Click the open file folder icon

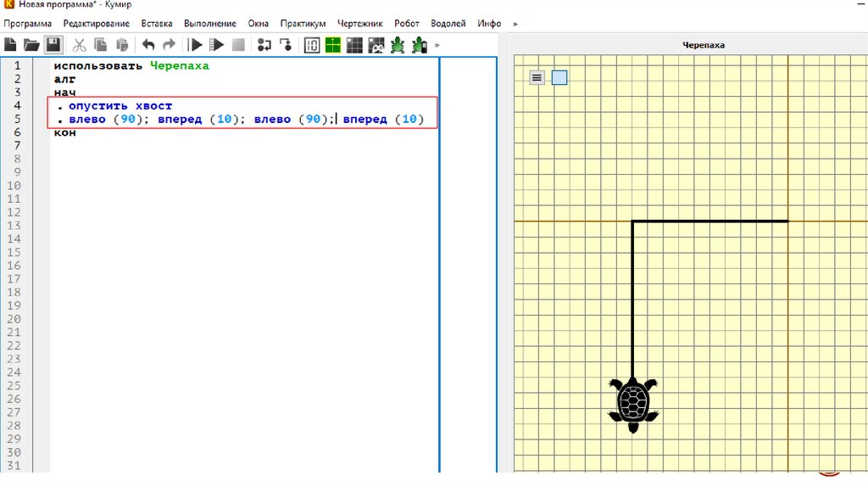(31, 45)
